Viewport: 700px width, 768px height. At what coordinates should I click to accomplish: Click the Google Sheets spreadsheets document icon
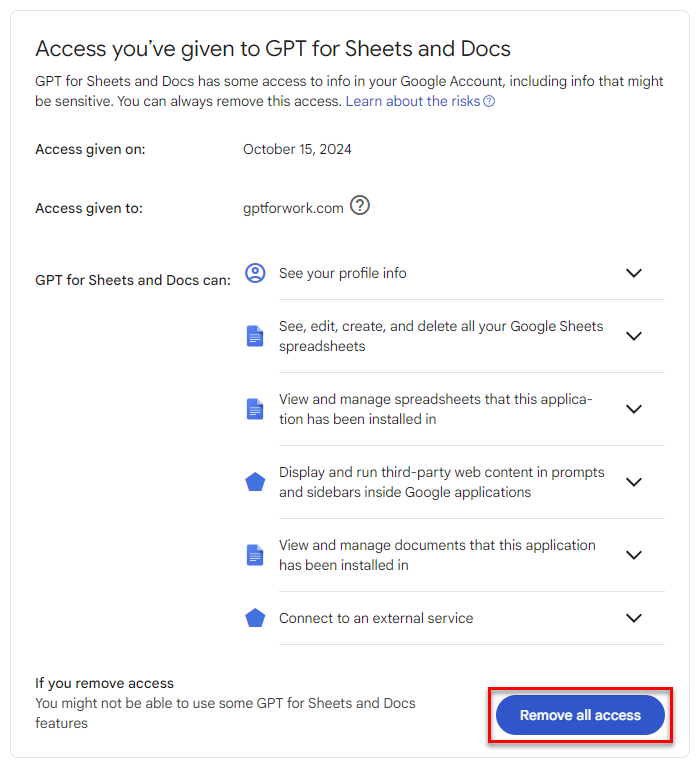coord(255,336)
